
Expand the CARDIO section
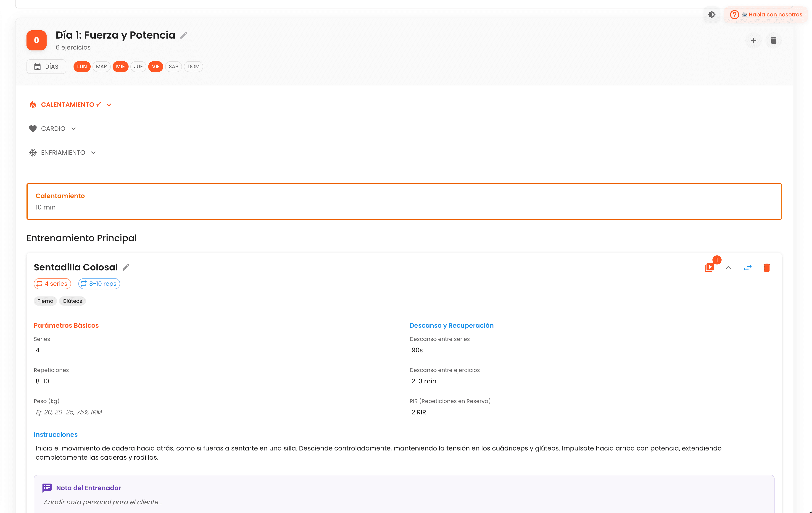click(x=53, y=129)
